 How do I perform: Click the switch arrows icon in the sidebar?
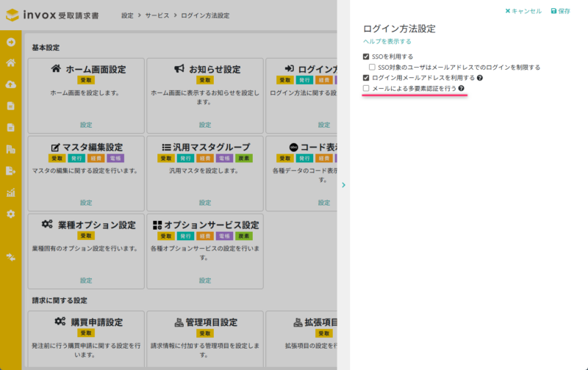tap(11, 257)
